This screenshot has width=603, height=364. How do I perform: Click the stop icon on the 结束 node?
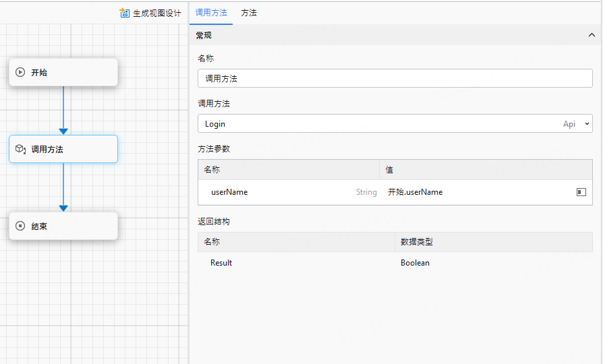pyautogui.click(x=20, y=226)
